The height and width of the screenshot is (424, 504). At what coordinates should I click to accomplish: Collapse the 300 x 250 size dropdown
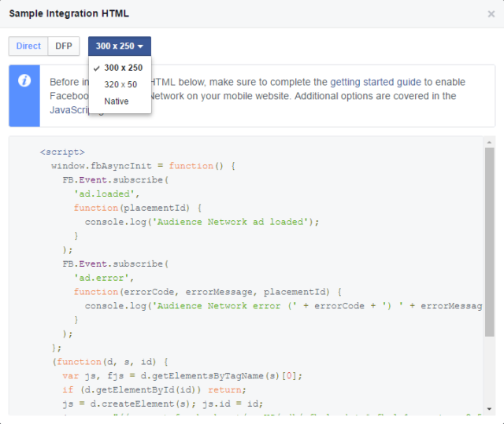pyautogui.click(x=120, y=46)
